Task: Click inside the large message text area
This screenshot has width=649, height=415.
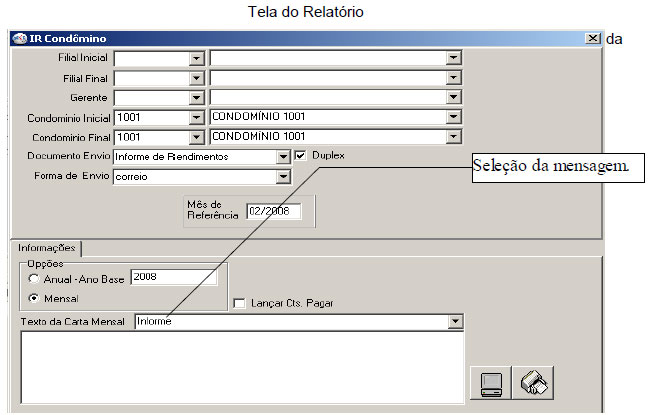Action: click(242, 367)
